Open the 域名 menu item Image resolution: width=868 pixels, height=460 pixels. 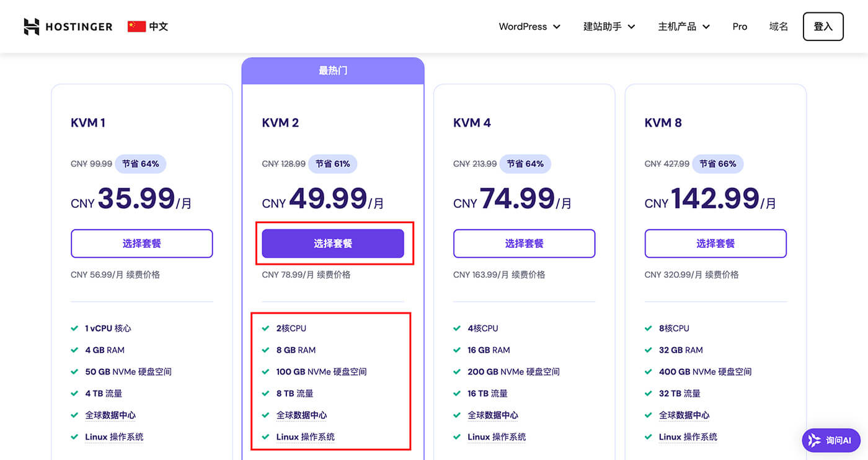[779, 27]
